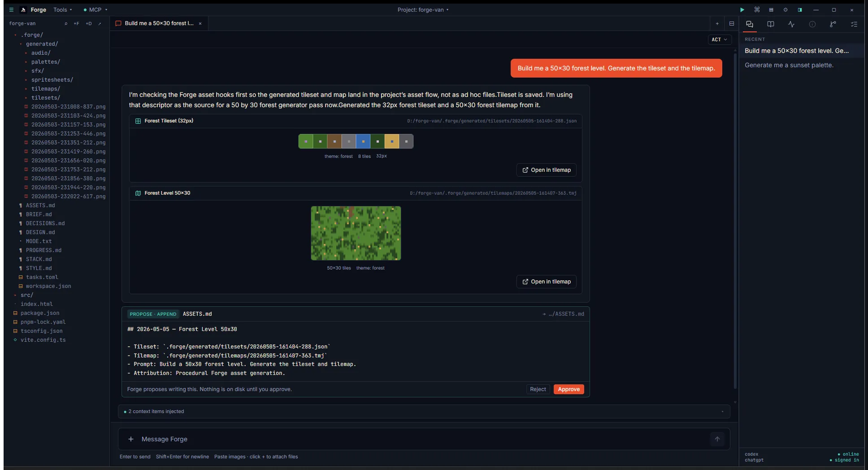Screen dimensions: 868x470
Task: Click the tileset JSON file path
Action: coord(492,121)
